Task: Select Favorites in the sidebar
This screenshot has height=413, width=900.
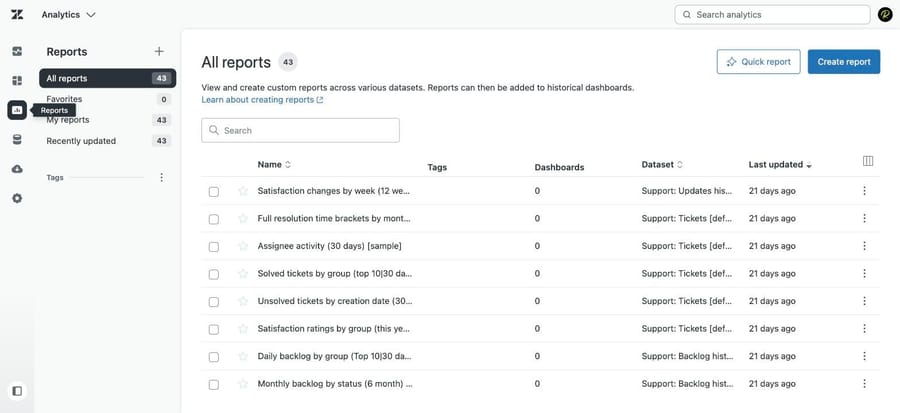Action: [107, 99]
